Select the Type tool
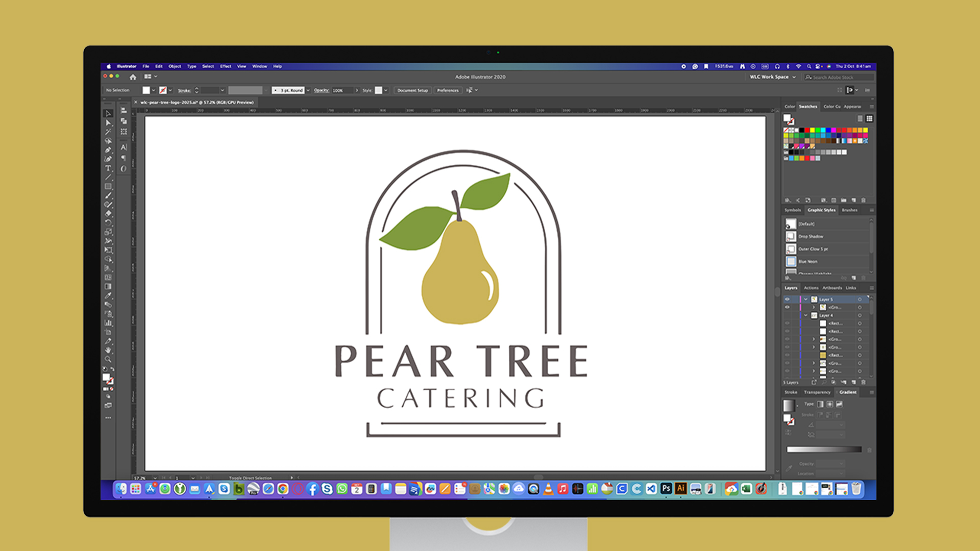 (x=108, y=168)
